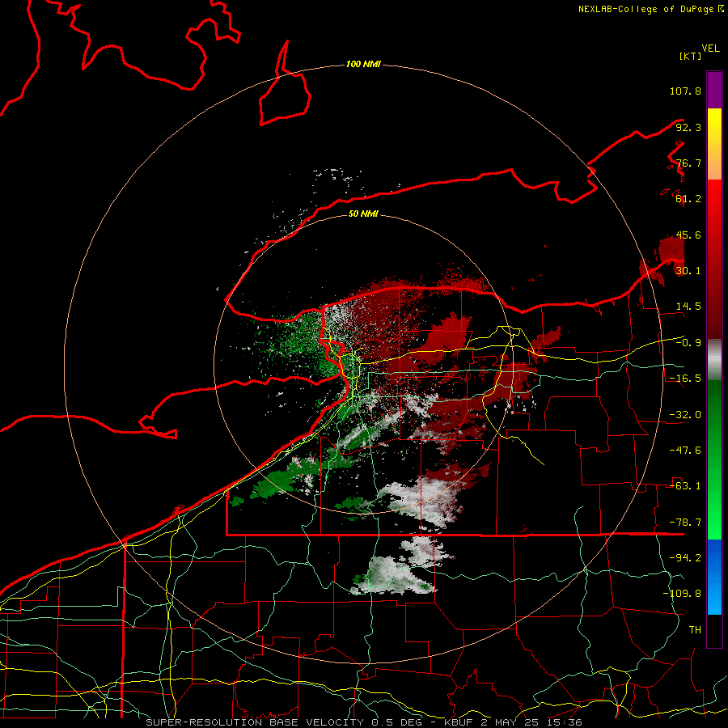Click the -16.5 velocity legend value
Image resolution: width=728 pixels, height=728 pixels.
pyautogui.click(x=685, y=379)
